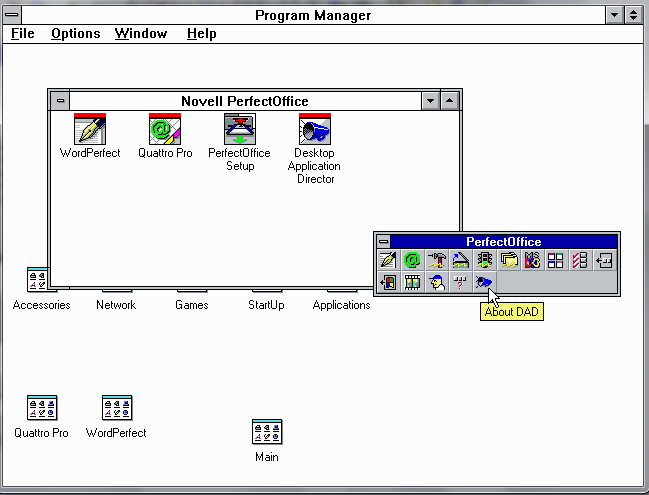Viewport: 649px width, 495px height.
Task: Open the Window menu
Action: [141, 34]
